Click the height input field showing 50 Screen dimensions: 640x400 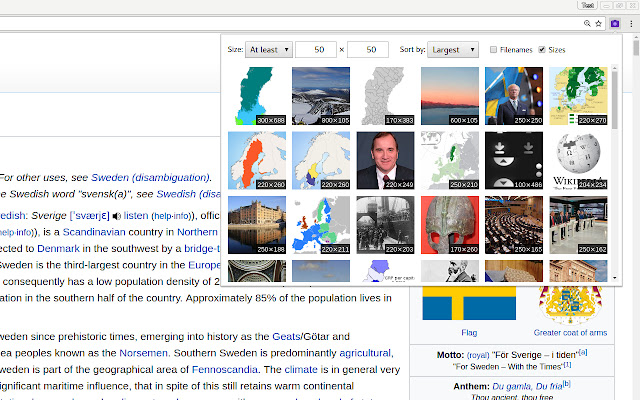[368, 49]
